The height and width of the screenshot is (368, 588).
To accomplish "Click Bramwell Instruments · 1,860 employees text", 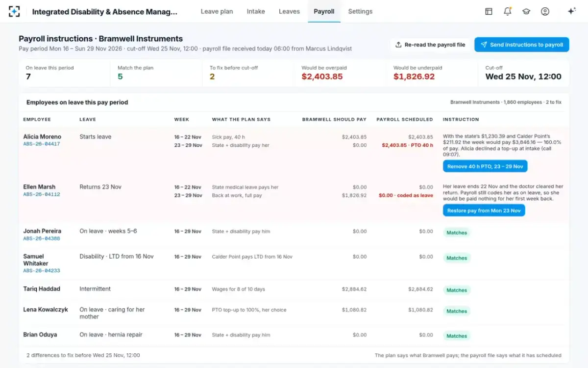I will tap(506, 103).
